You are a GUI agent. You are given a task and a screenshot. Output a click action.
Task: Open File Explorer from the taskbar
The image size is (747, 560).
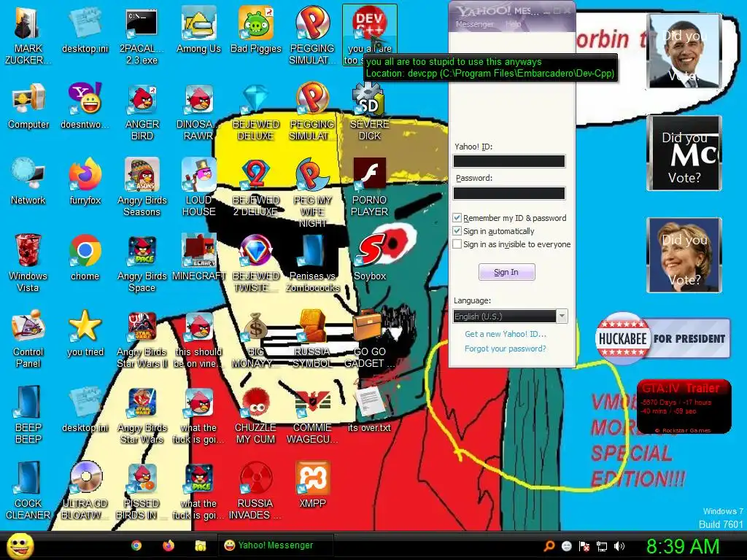coord(200,545)
